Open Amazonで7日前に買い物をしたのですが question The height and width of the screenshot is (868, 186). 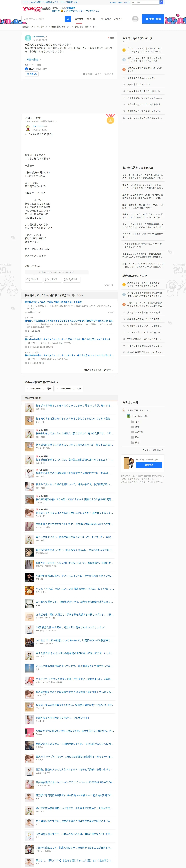click(75, 731)
